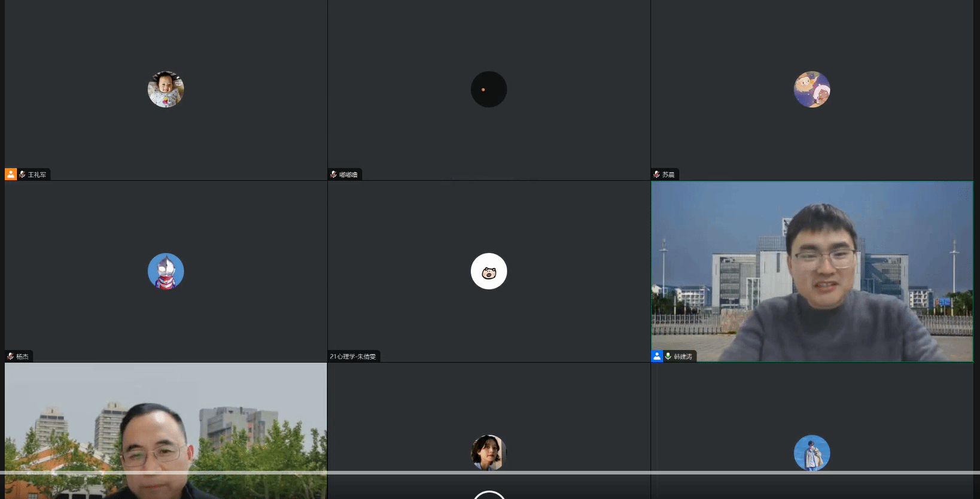Select the 王礼军 name label
Viewport: 980px width, 499px height.
click(37, 175)
